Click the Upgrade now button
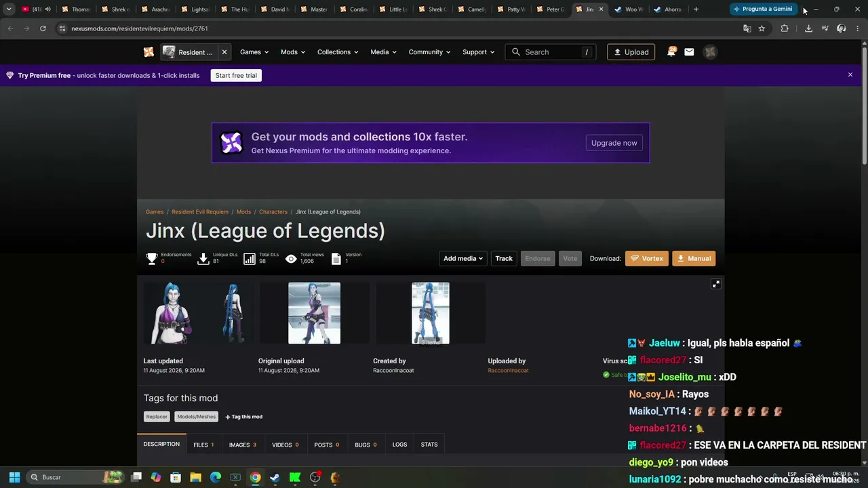This screenshot has width=868, height=488. pyautogui.click(x=614, y=143)
